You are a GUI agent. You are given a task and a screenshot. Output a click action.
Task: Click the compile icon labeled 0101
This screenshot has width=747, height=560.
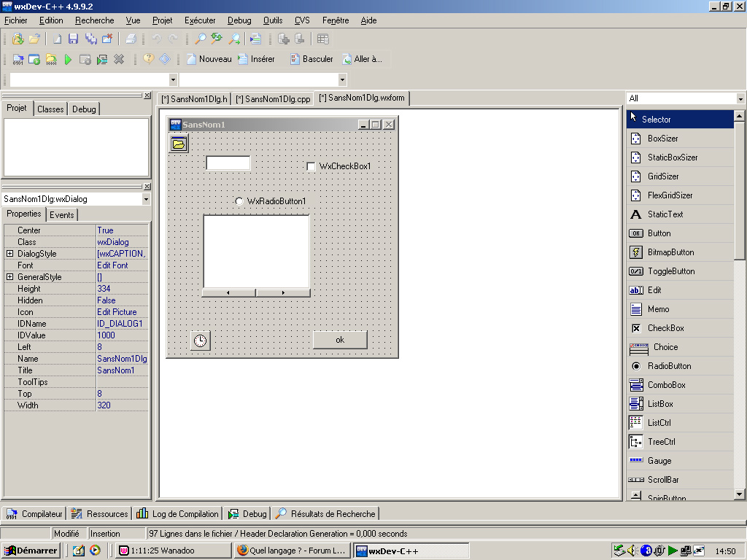(x=18, y=59)
